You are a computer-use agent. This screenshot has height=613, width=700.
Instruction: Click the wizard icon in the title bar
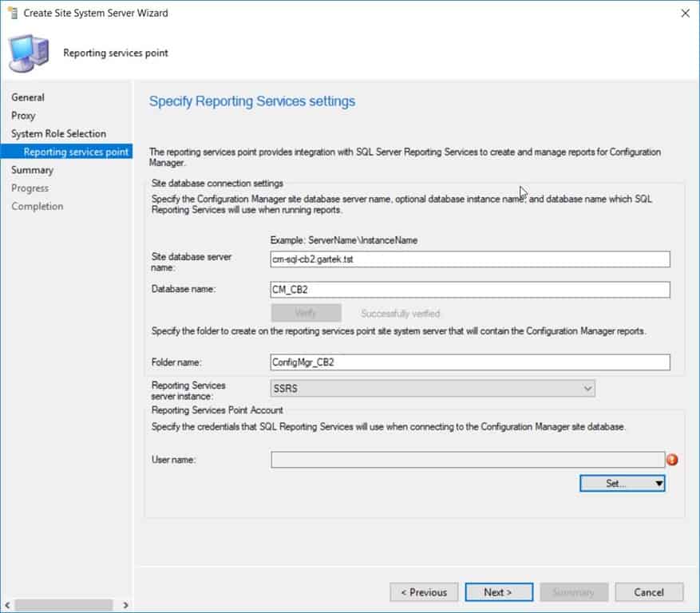click(x=11, y=13)
